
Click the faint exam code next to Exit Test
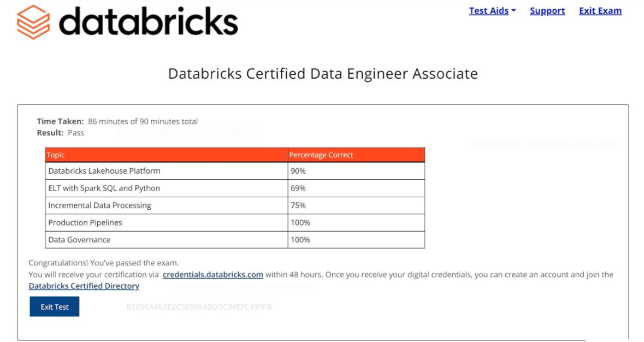point(199,307)
